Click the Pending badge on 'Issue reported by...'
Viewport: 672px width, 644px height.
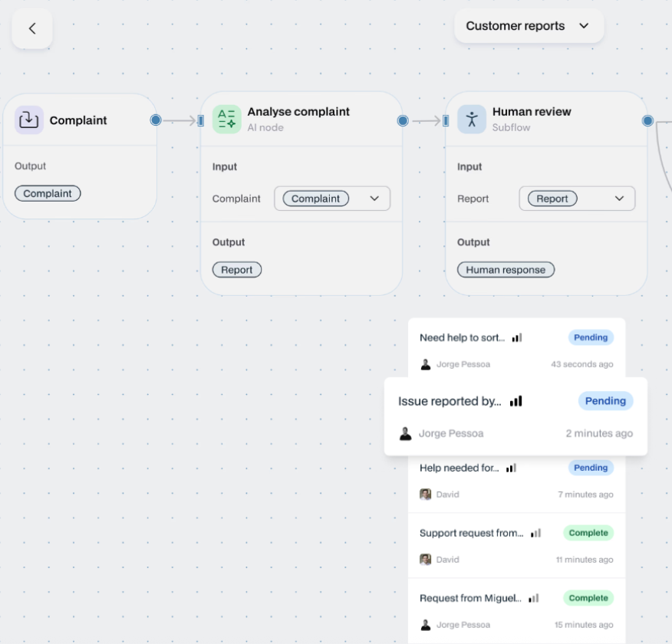click(605, 401)
